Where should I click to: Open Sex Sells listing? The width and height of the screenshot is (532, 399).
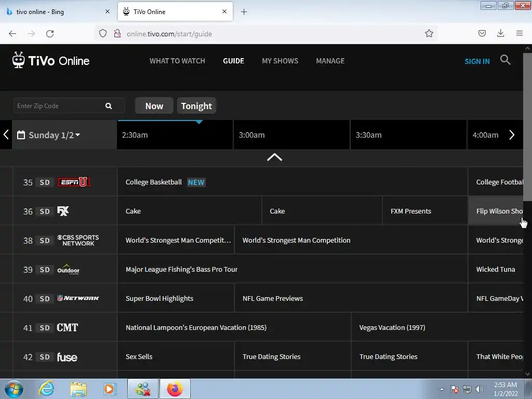(176, 356)
